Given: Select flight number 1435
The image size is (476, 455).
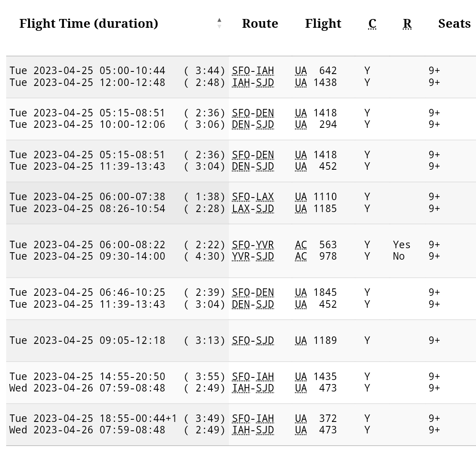Looking at the screenshot, I should 325,377.
